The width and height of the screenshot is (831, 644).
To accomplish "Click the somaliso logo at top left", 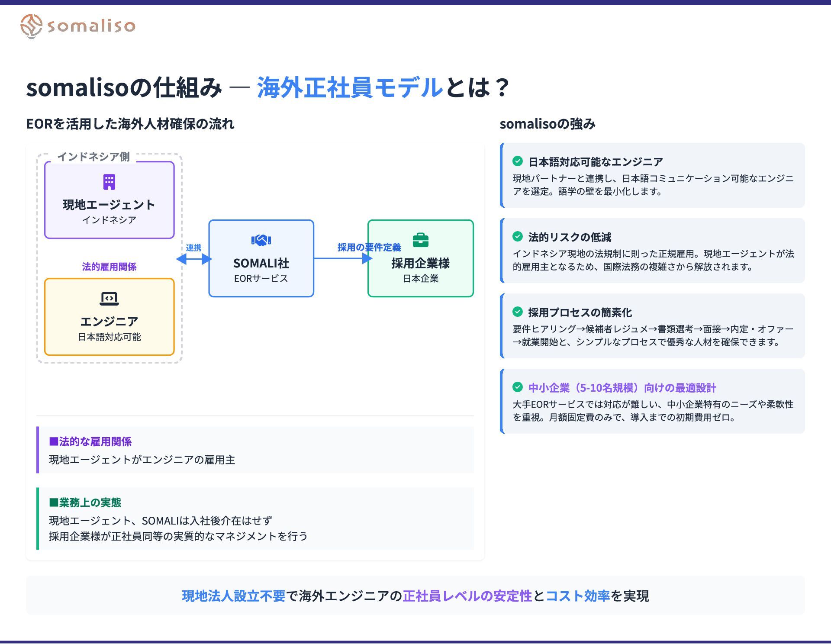I will click(78, 26).
